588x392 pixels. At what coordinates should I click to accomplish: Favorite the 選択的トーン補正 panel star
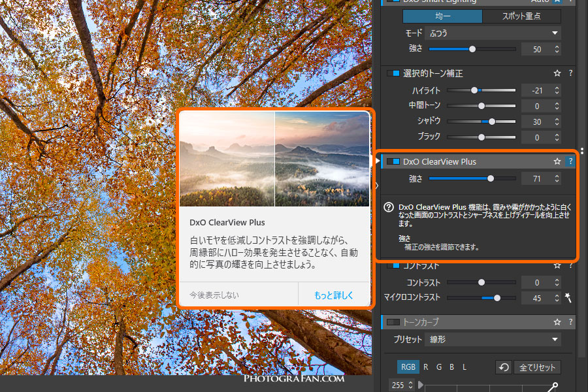[557, 73]
